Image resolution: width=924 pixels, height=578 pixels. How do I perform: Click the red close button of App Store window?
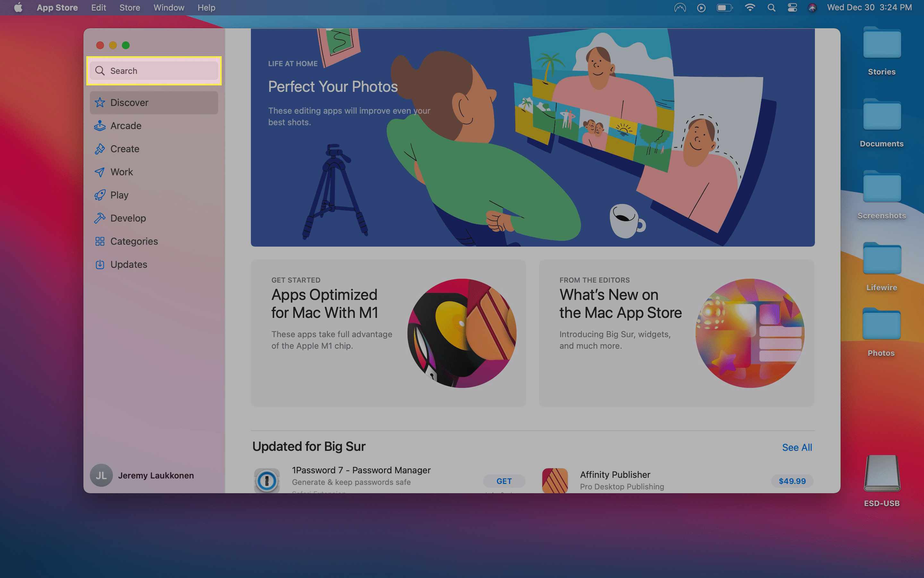coord(100,45)
